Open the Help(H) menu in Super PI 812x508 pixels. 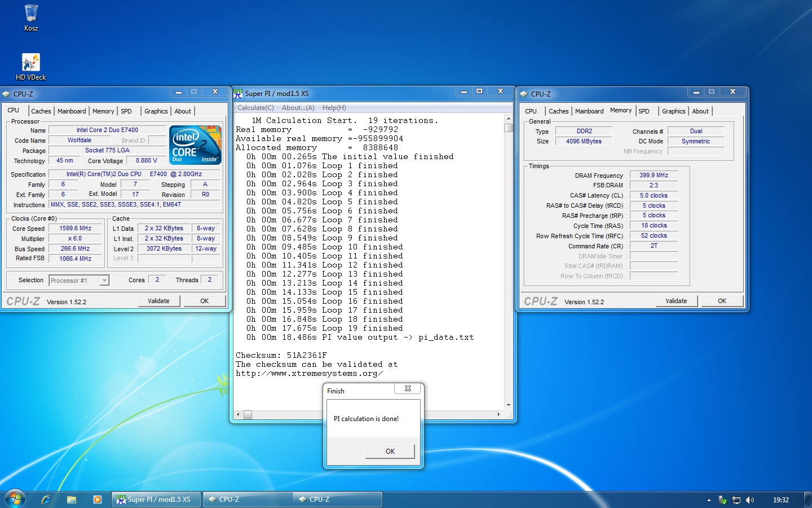pos(334,108)
